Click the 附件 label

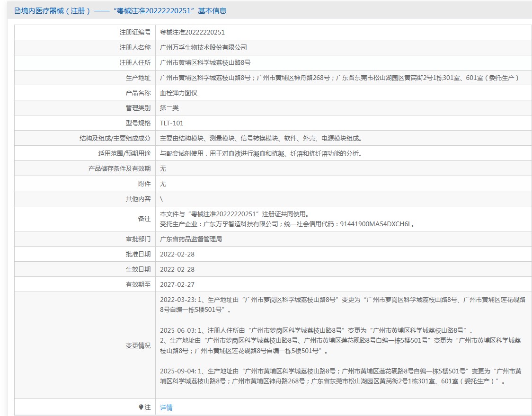point(144,184)
